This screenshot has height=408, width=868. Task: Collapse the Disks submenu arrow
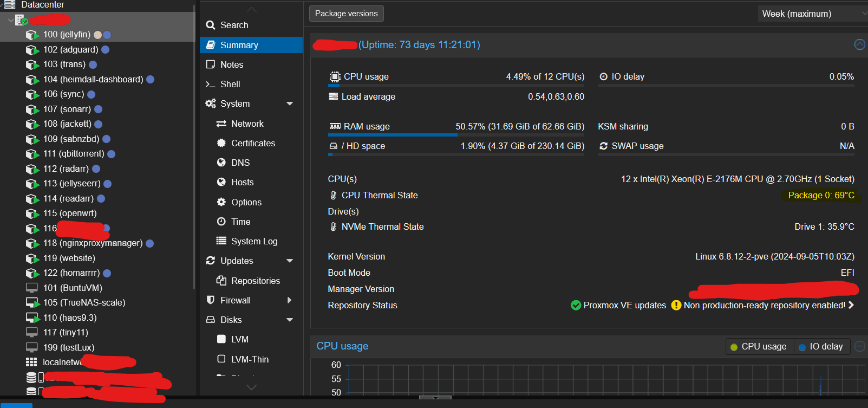click(x=290, y=320)
